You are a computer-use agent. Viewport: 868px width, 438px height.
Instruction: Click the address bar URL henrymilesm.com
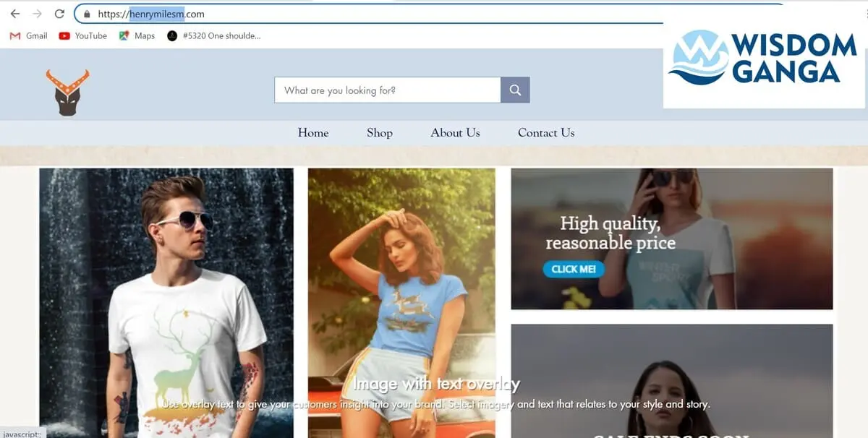151,14
